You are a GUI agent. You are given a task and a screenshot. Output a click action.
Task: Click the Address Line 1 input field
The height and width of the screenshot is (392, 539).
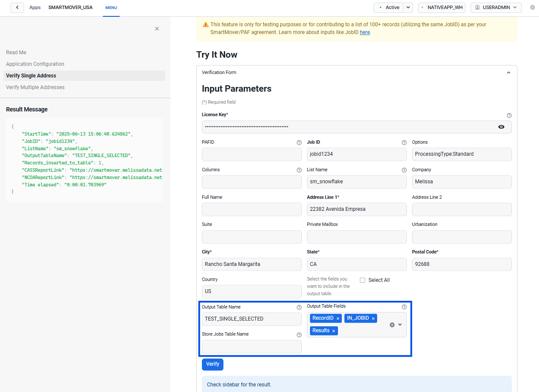(x=357, y=209)
